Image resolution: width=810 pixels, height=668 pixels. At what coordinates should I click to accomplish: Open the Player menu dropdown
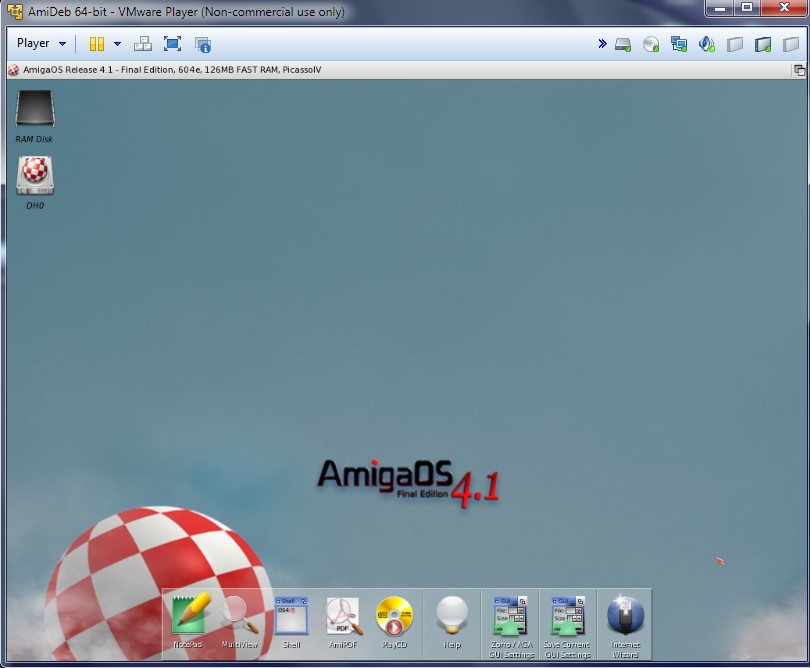pos(41,44)
